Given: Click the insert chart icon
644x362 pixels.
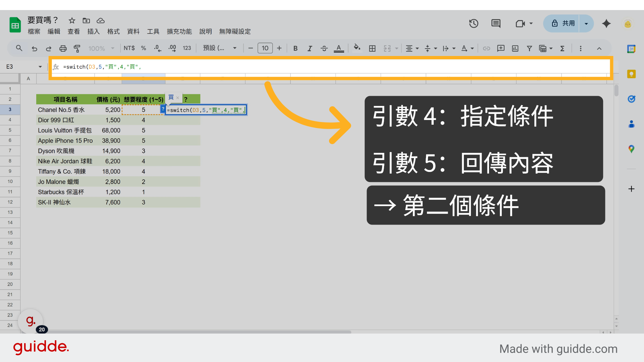Looking at the screenshot, I should 515,48.
